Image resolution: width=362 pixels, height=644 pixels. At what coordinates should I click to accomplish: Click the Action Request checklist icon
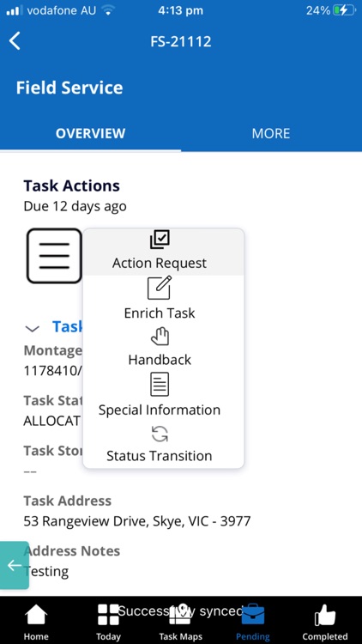pos(160,240)
